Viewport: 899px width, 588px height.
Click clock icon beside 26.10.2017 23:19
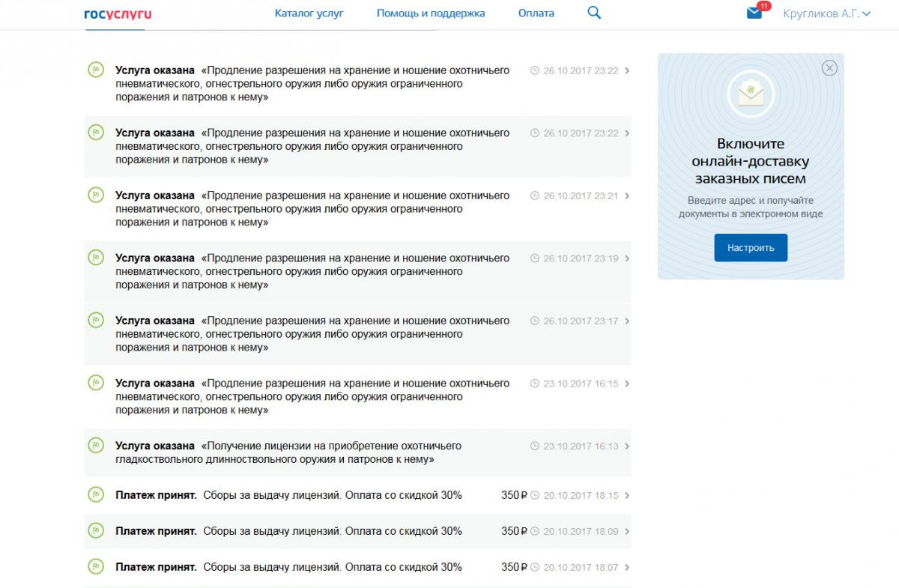(535, 258)
